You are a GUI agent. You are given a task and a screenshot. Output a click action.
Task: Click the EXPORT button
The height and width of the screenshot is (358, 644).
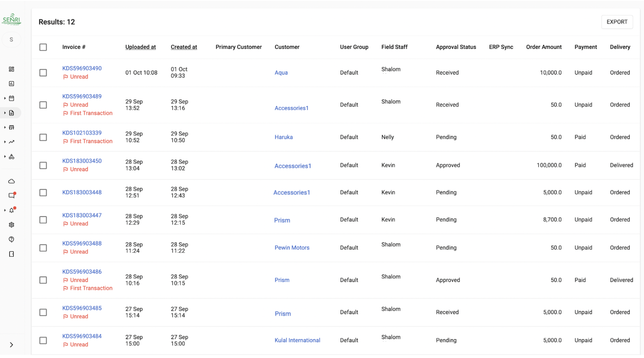(617, 22)
